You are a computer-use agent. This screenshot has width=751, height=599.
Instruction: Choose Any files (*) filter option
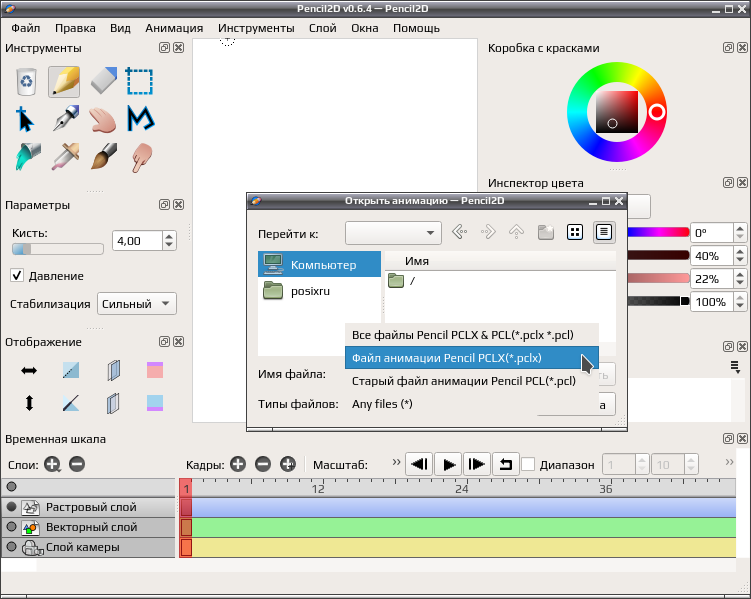point(472,404)
